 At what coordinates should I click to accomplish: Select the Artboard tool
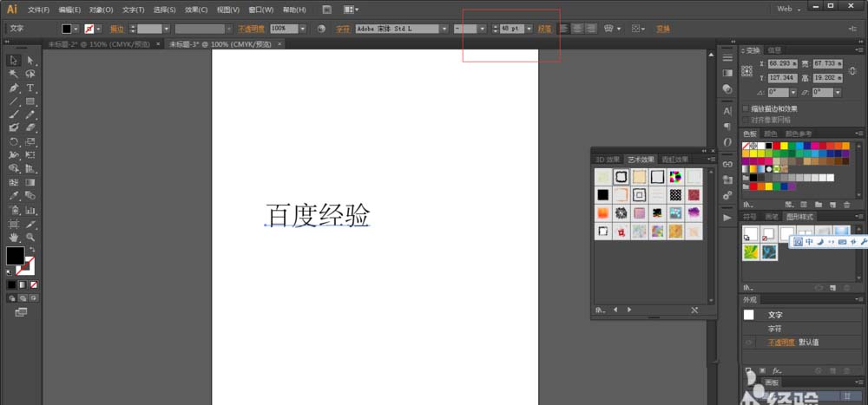point(14,224)
